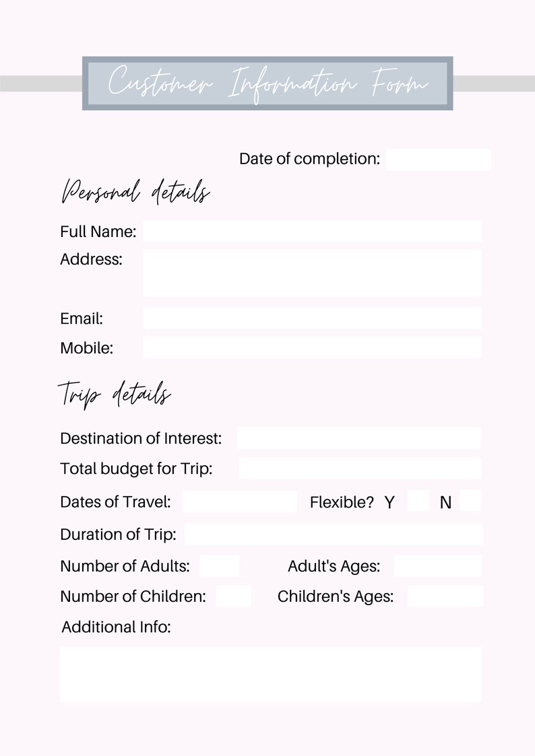This screenshot has width=535, height=756.
Task: Click the Date of completion field
Action: pyautogui.click(x=439, y=160)
